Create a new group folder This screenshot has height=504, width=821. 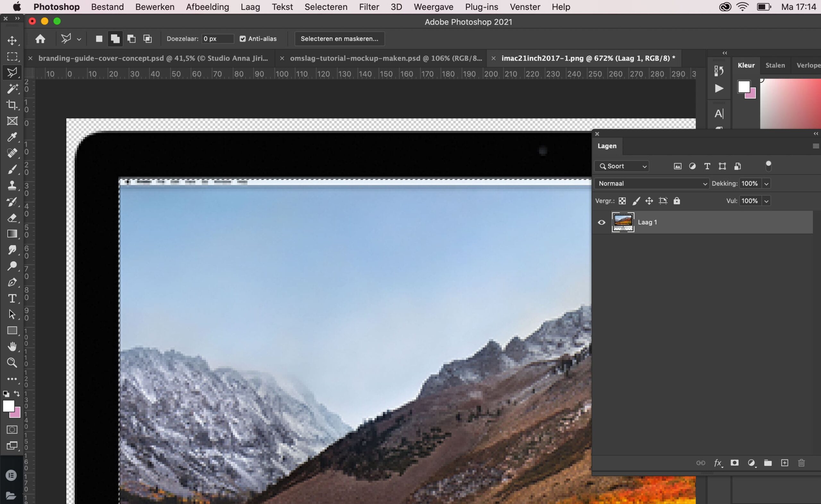click(768, 463)
